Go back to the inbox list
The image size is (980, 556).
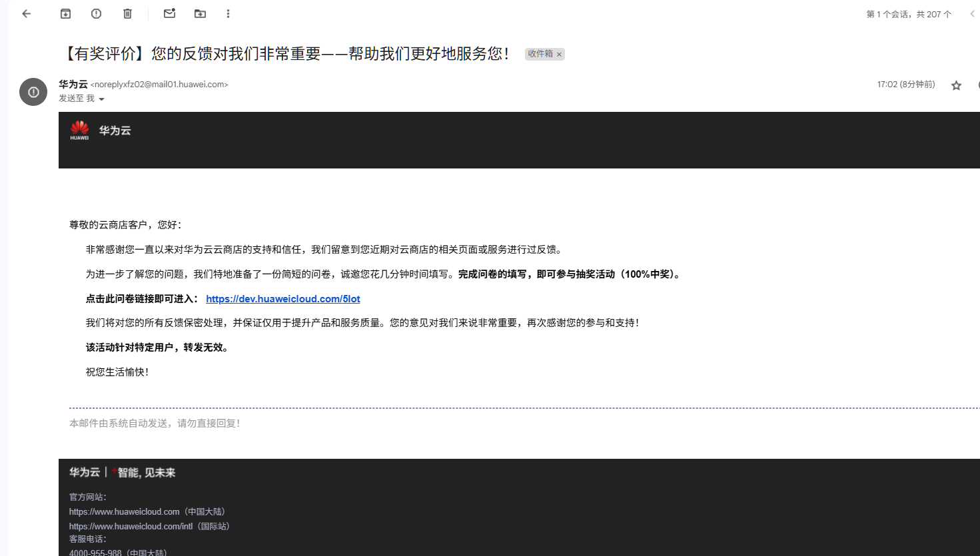pyautogui.click(x=27, y=13)
